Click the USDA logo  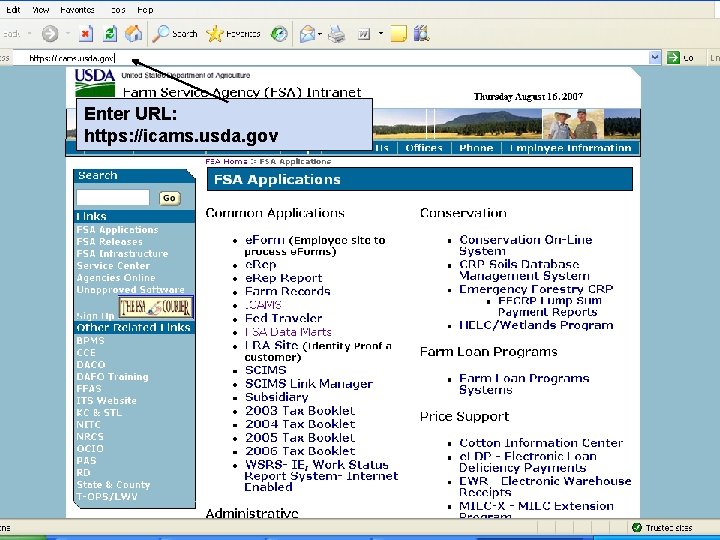coord(95,82)
